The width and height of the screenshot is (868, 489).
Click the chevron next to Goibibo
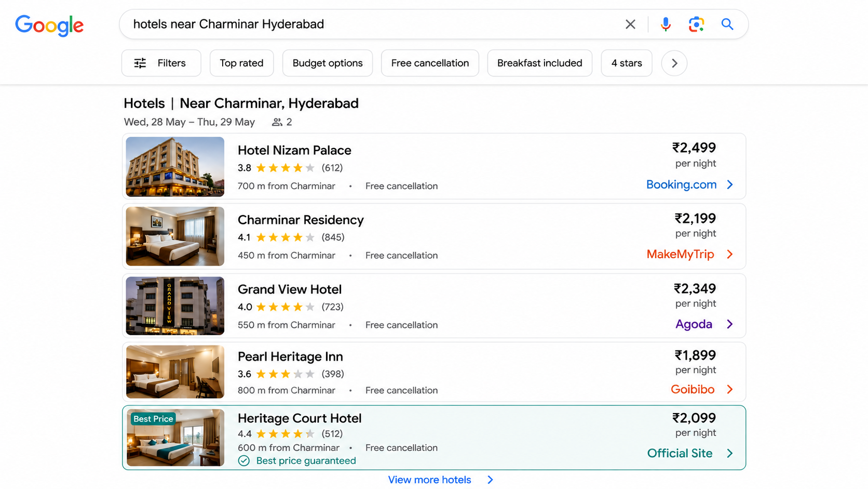tap(730, 389)
